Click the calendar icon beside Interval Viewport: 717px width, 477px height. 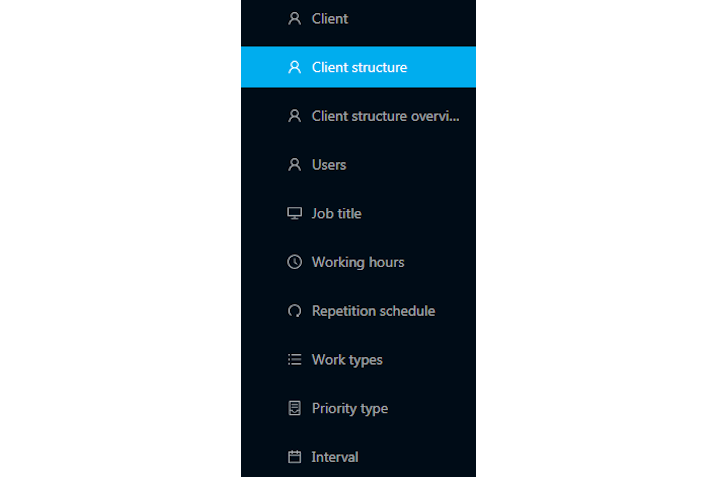coord(294,456)
